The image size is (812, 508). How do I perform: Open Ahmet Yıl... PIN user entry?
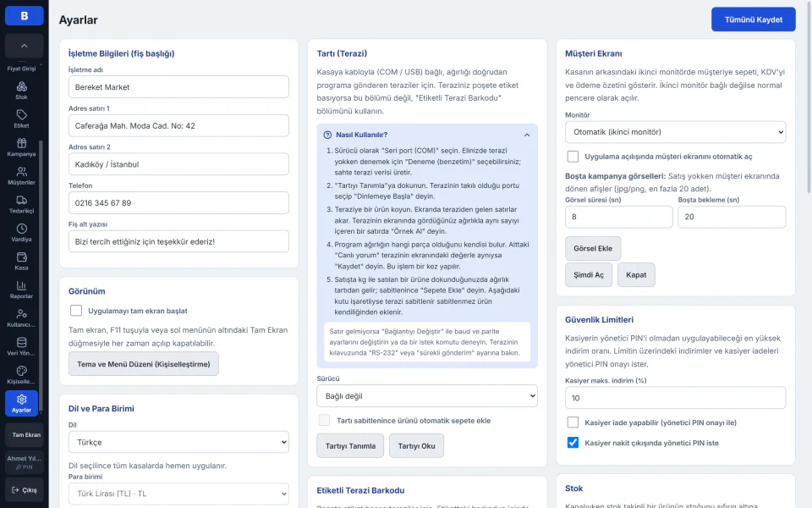click(x=24, y=462)
